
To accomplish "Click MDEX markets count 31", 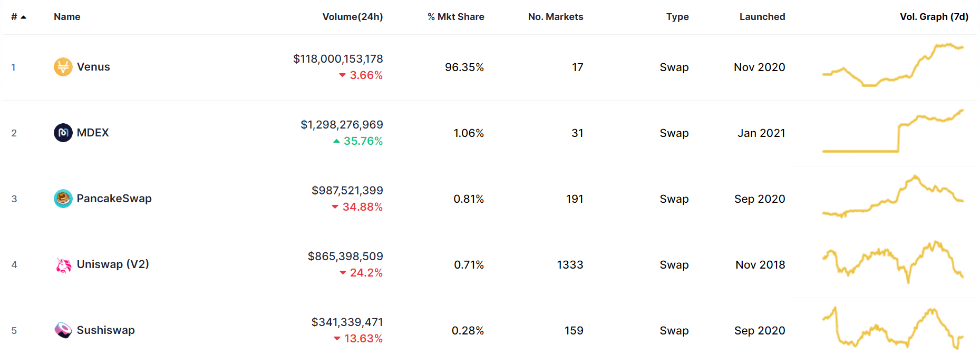I will point(577,133).
